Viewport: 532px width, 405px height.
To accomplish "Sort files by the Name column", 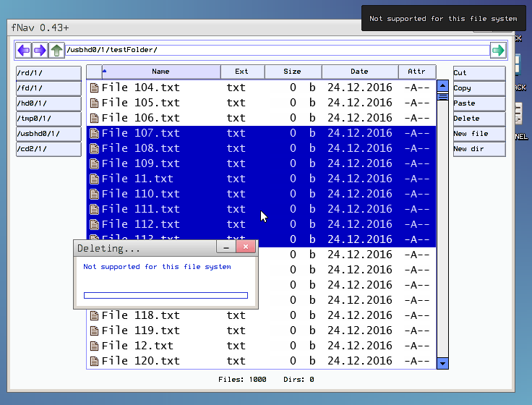I will (x=160, y=72).
